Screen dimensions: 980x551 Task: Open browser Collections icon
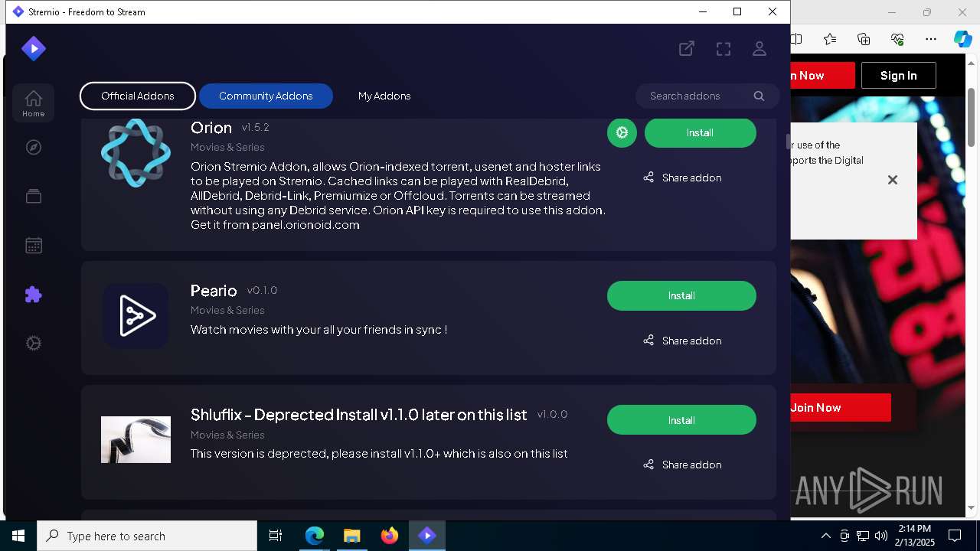point(864,39)
